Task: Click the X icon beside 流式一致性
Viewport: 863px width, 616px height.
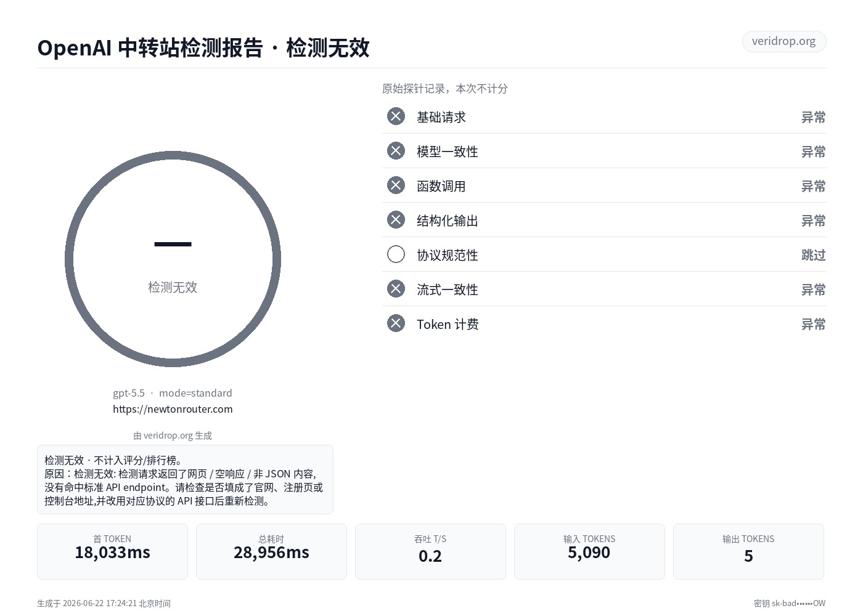Action: coord(396,289)
